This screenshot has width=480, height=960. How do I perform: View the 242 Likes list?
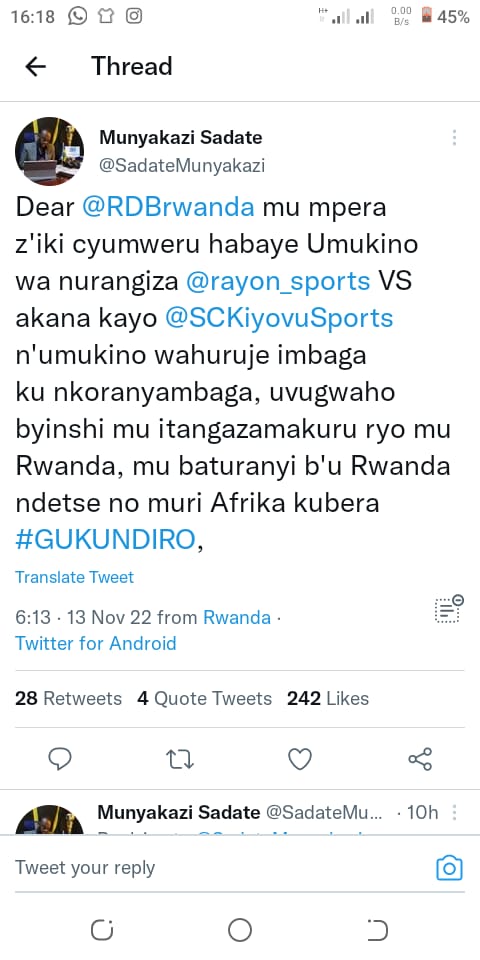328,699
